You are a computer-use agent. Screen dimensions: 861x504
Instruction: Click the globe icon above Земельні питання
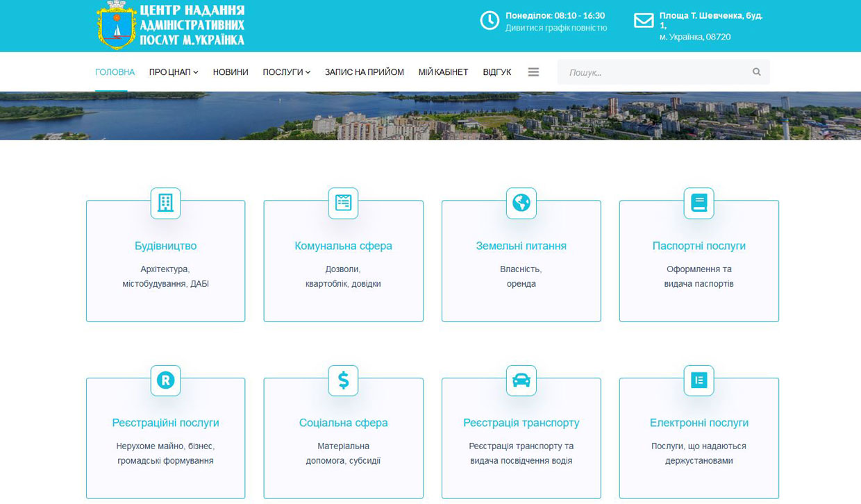[x=521, y=203]
